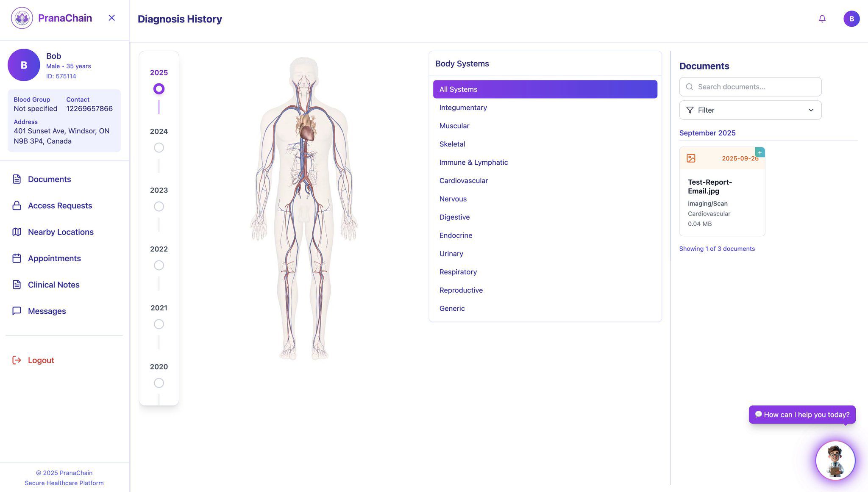Screen dimensions: 868x492
Task: Click the Nearby Locations map icon
Action: [17, 232]
